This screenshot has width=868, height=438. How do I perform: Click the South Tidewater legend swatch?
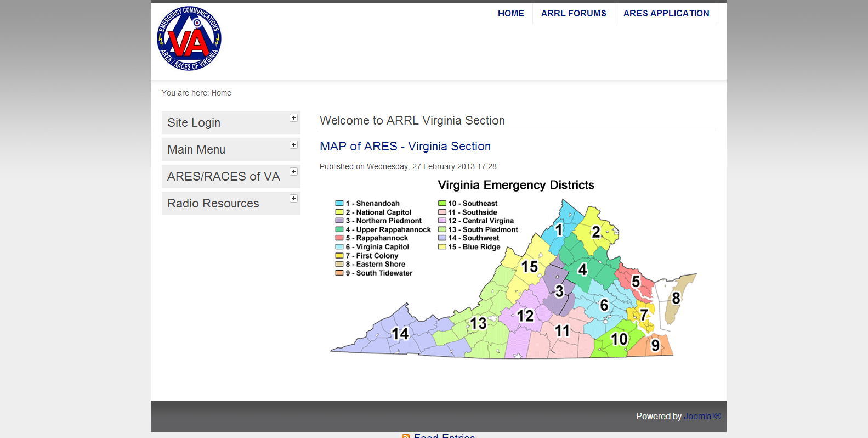339,273
